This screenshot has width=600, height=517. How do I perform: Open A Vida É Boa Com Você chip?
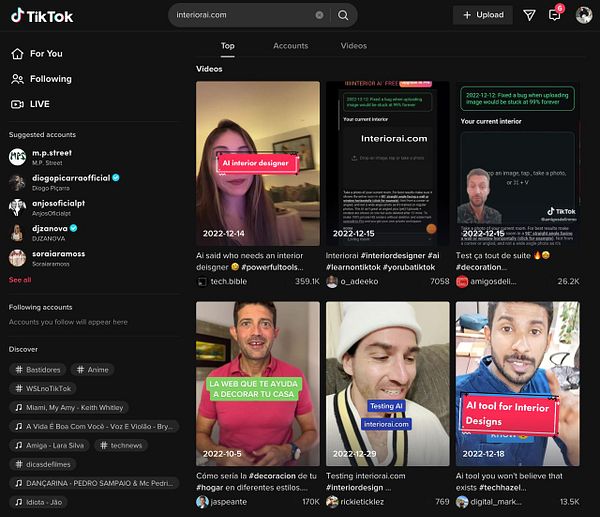pos(94,426)
